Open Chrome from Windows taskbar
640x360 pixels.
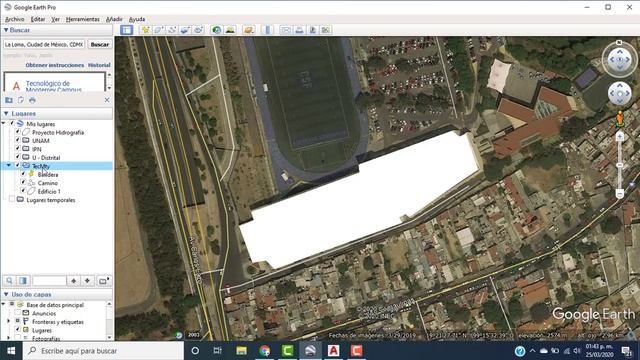[x=264, y=351]
